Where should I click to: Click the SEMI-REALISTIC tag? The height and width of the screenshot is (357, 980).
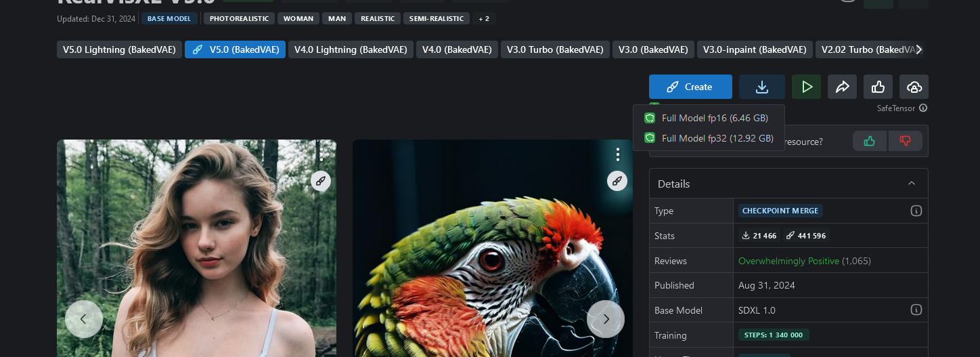[x=437, y=18]
